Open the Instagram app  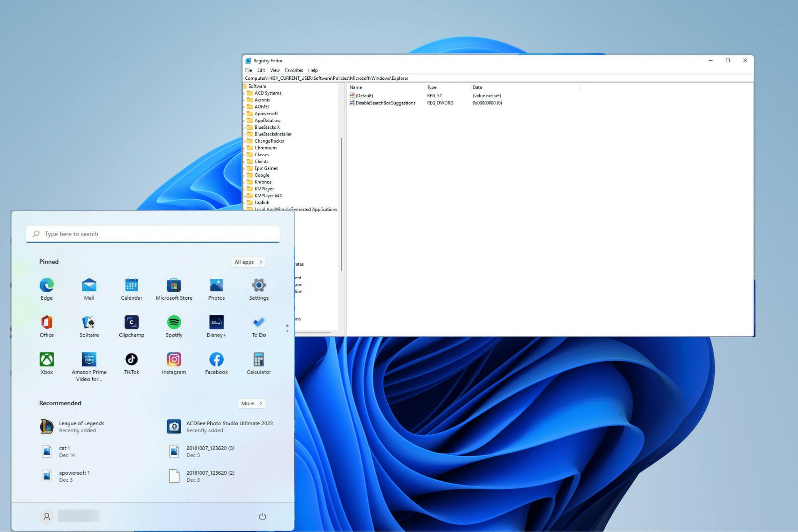174,364
